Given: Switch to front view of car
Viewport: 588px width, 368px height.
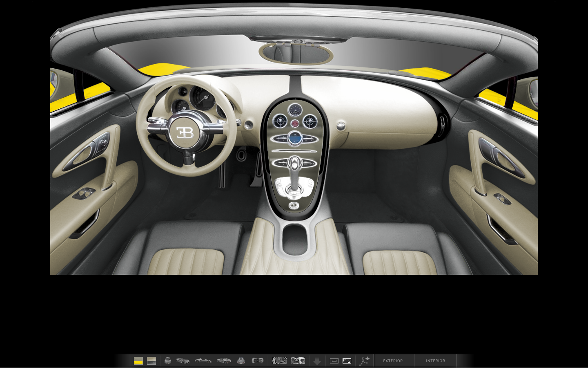Looking at the screenshot, I should 168,361.
